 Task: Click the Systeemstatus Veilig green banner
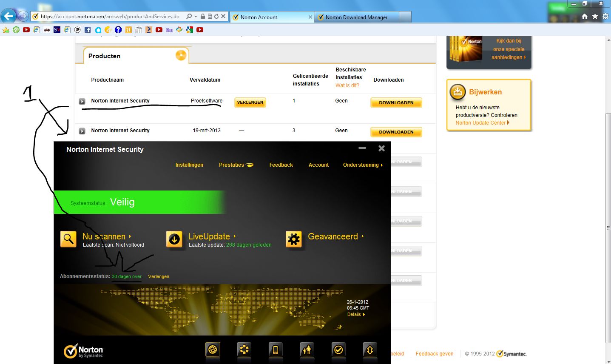coord(139,202)
